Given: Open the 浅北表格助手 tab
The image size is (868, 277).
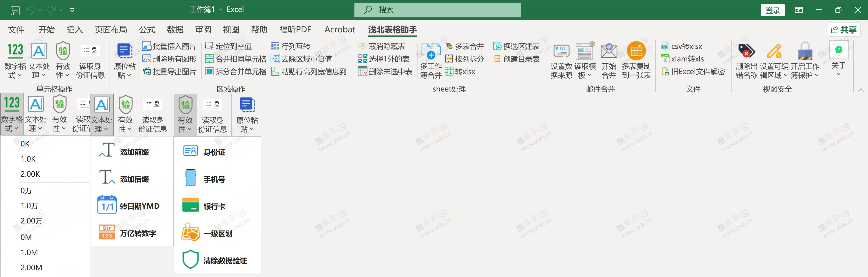Looking at the screenshot, I should click(393, 30).
